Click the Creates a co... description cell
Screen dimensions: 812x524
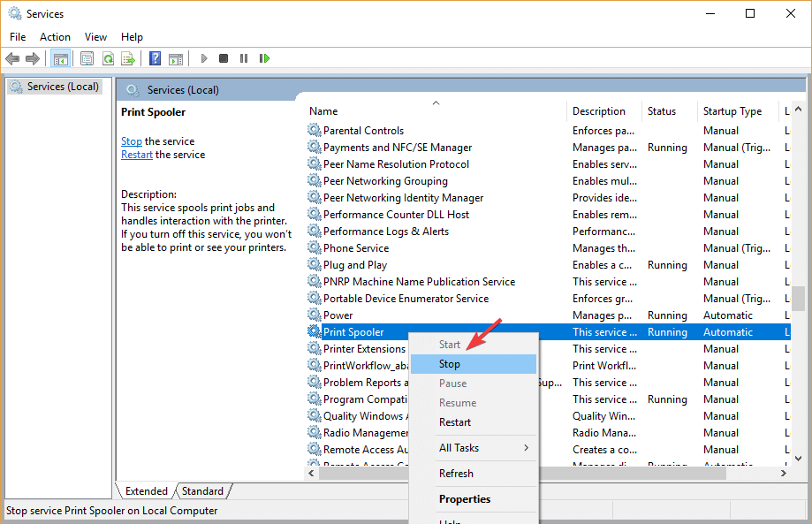604,450
